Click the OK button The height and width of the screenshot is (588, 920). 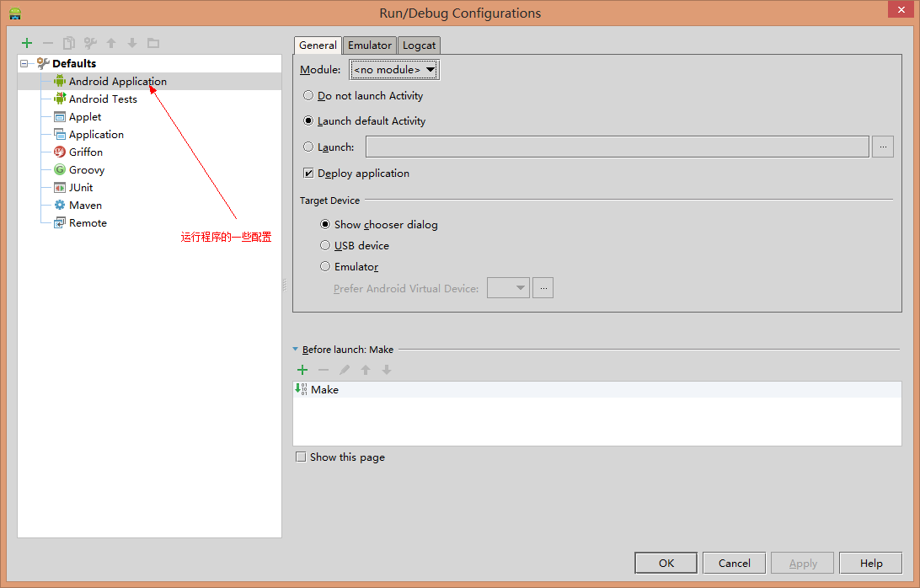(666, 563)
